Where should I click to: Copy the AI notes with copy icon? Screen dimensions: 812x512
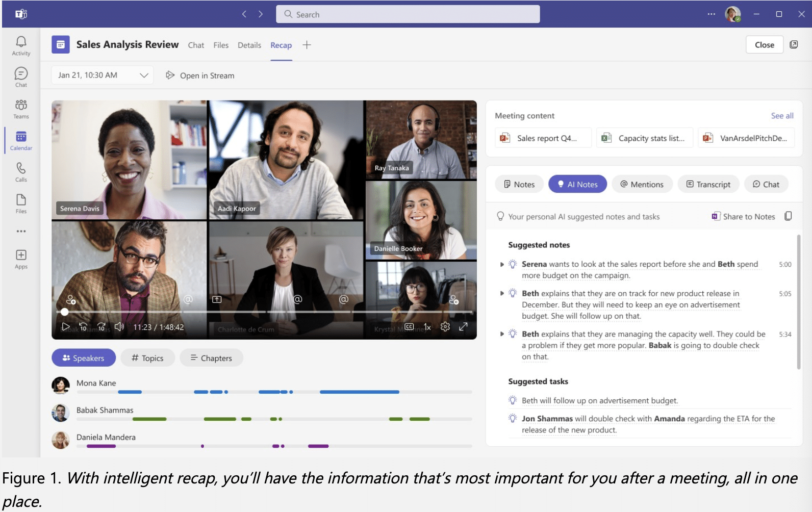point(788,216)
